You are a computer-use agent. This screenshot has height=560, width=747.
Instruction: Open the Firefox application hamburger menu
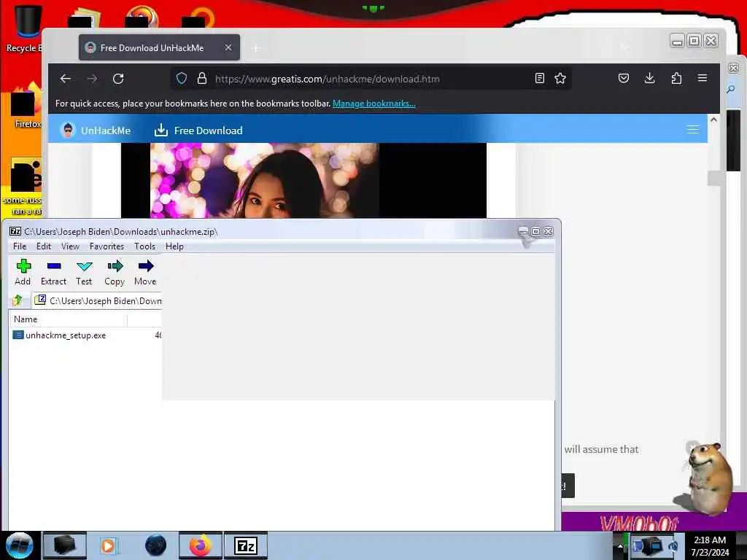(x=703, y=78)
